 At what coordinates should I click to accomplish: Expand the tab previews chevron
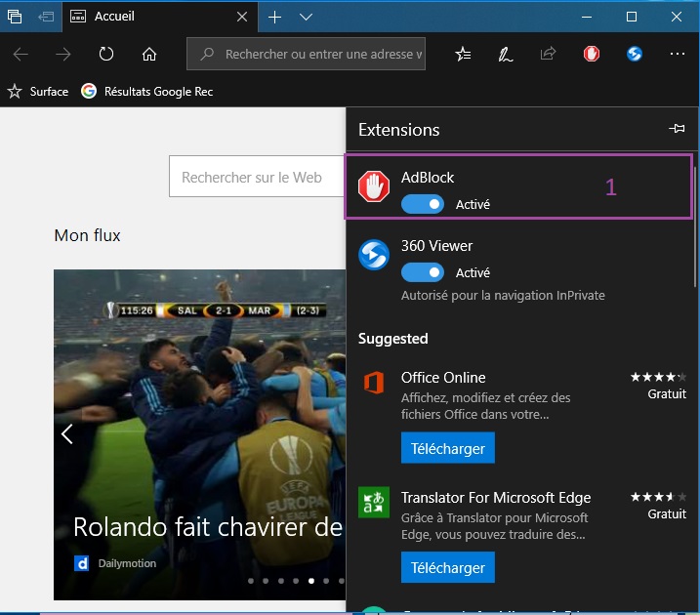pyautogui.click(x=306, y=17)
